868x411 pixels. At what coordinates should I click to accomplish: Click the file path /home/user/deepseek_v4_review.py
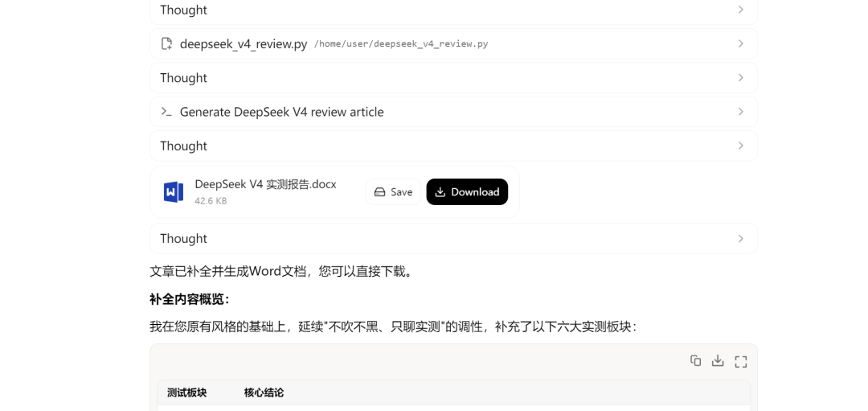[401, 44]
